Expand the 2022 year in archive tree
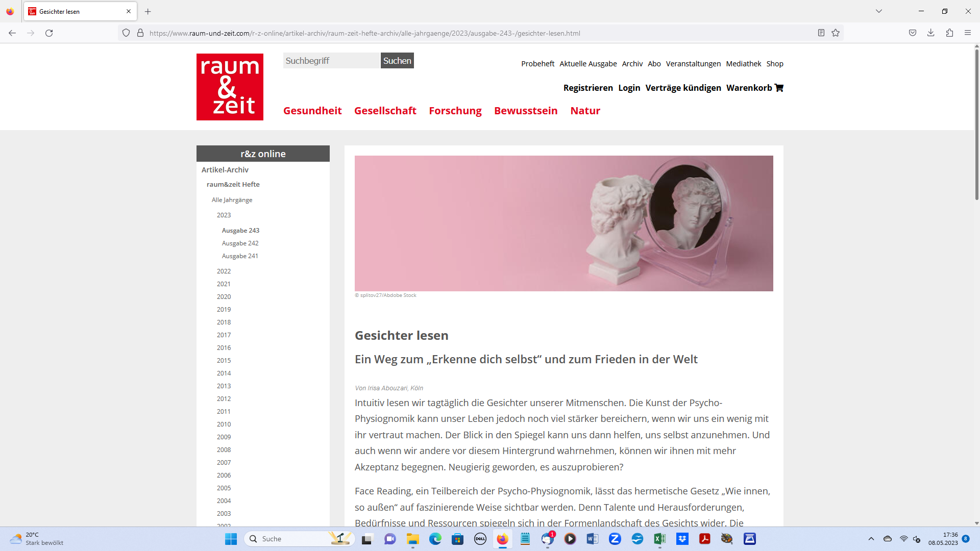The image size is (980, 551). tap(224, 271)
